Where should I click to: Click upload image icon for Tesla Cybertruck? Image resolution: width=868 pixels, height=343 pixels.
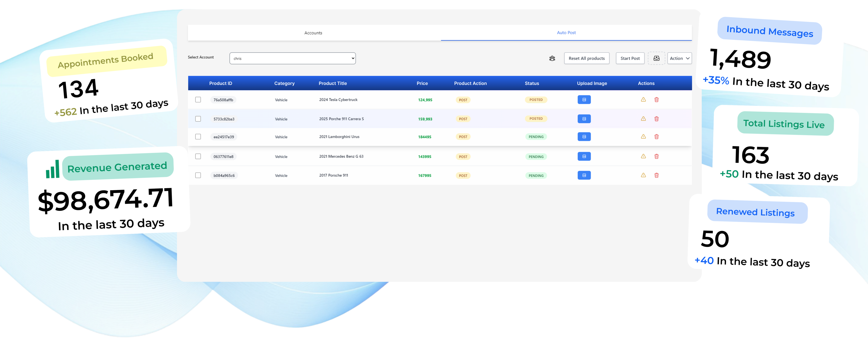click(x=584, y=100)
